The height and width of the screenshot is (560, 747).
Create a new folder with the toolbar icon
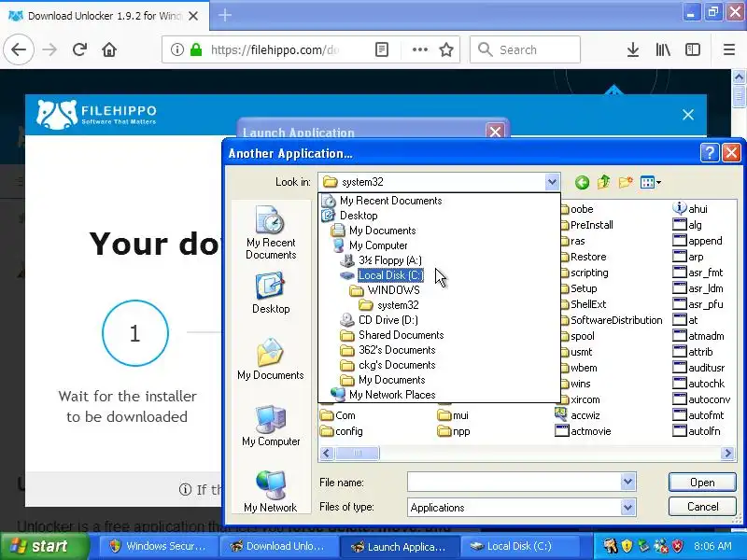tap(626, 182)
